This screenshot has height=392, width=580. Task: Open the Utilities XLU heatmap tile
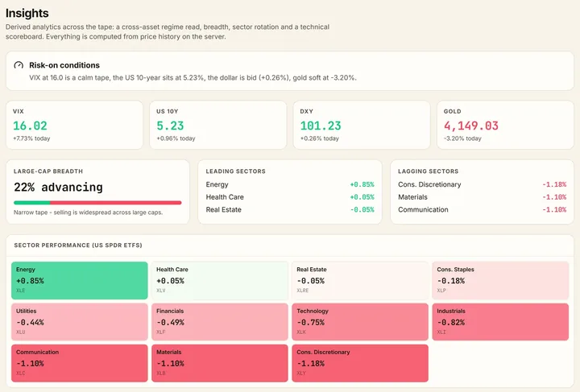(x=80, y=322)
